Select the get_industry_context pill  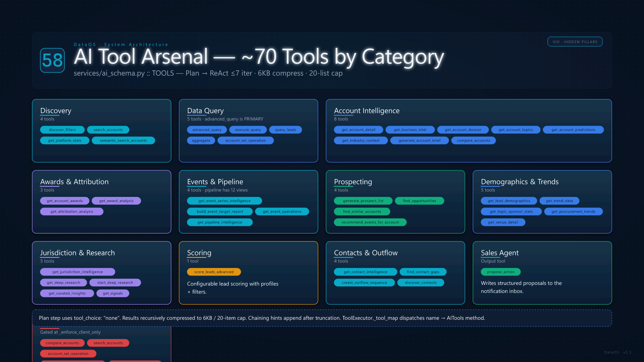(x=361, y=140)
